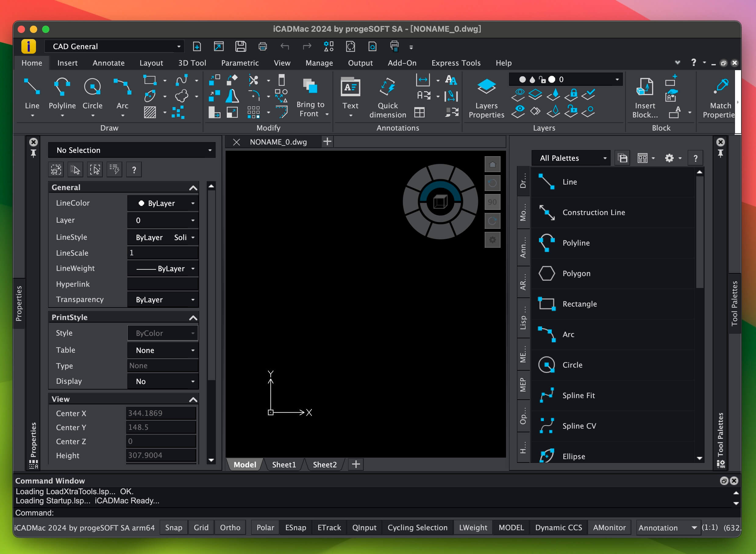Click the iCADMac application logo button
The width and height of the screenshot is (756, 554).
[x=28, y=46]
